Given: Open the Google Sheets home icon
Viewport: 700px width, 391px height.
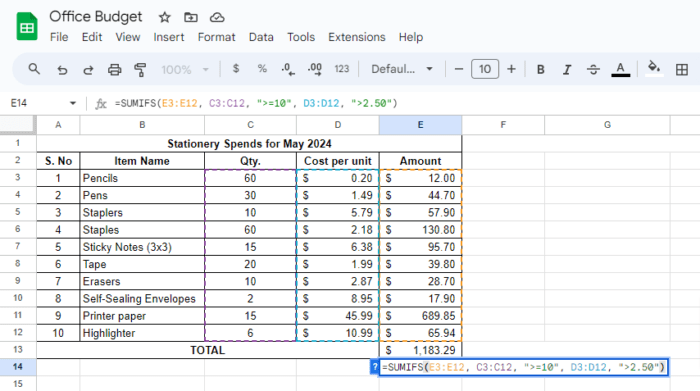Looking at the screenshot, I should click(27, 27).
